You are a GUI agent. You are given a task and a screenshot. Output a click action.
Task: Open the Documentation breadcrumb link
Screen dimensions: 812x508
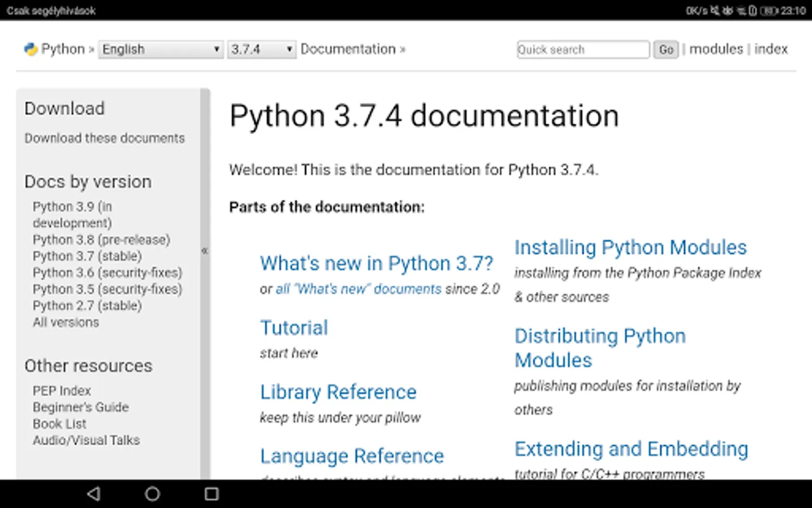[348, 49]
